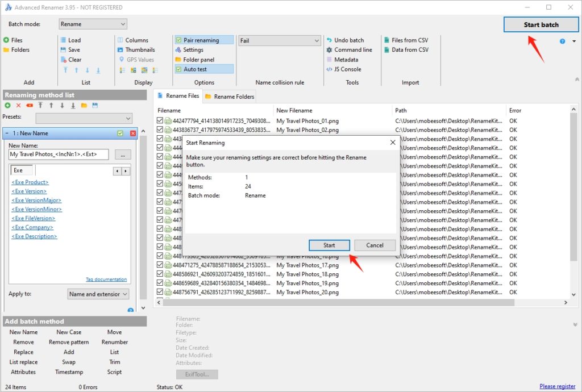Add a new renaming method
Image resolution: width=582 pixels, height=392 pixels.
click(x=6, y=105)
